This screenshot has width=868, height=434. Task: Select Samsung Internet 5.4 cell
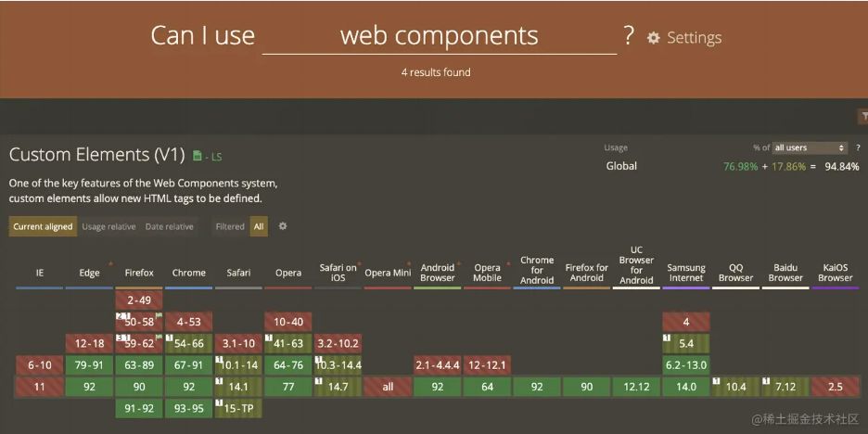[686, 344]
